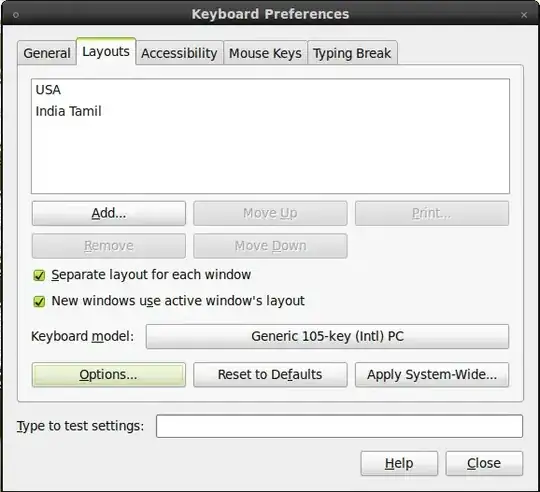Go to the Typing Break tab
This screenshot has width=540, height=492.
pos(352,53)
